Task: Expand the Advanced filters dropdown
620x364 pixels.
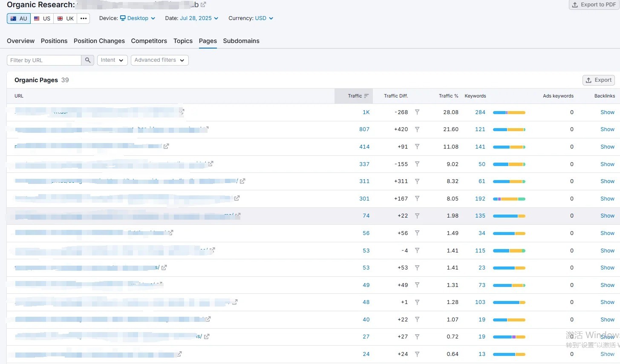Action: click(160, 60)
